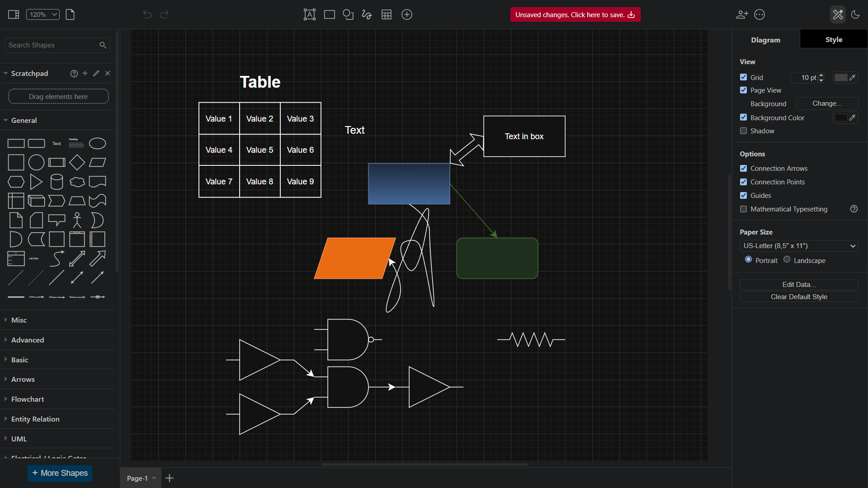868x488 pixels.
Task: Select the insert table icon
Action: click(387, 14)
